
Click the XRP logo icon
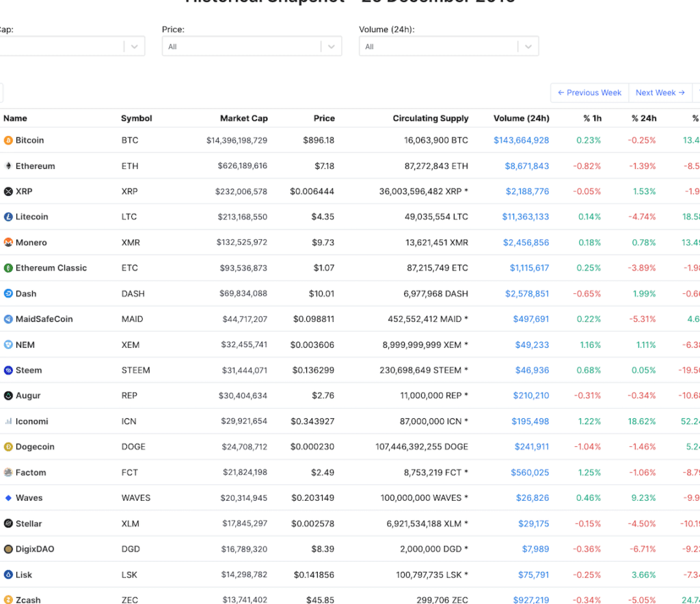pyautogui.click(x=8, y=191)
